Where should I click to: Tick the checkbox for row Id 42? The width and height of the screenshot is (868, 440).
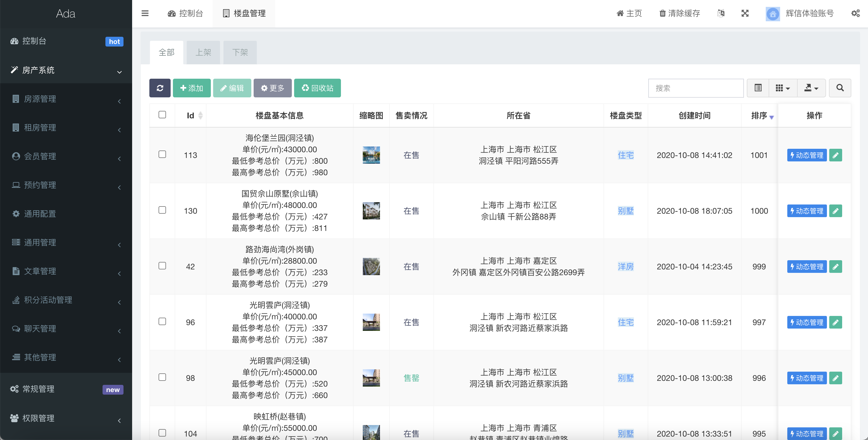tap(162, 266)
